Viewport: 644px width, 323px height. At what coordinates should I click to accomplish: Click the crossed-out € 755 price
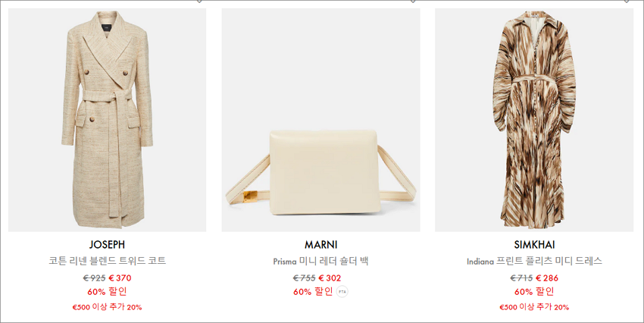[305, 278]
